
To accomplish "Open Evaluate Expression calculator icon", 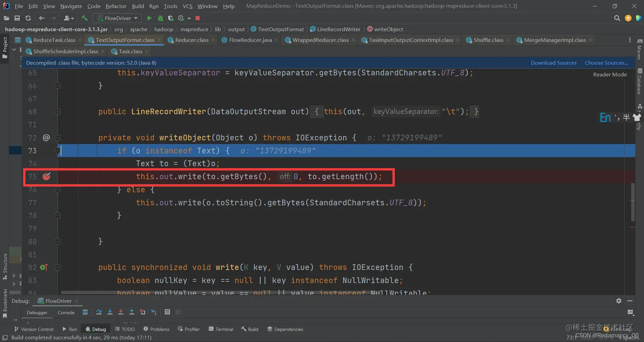I will (167, 312).
